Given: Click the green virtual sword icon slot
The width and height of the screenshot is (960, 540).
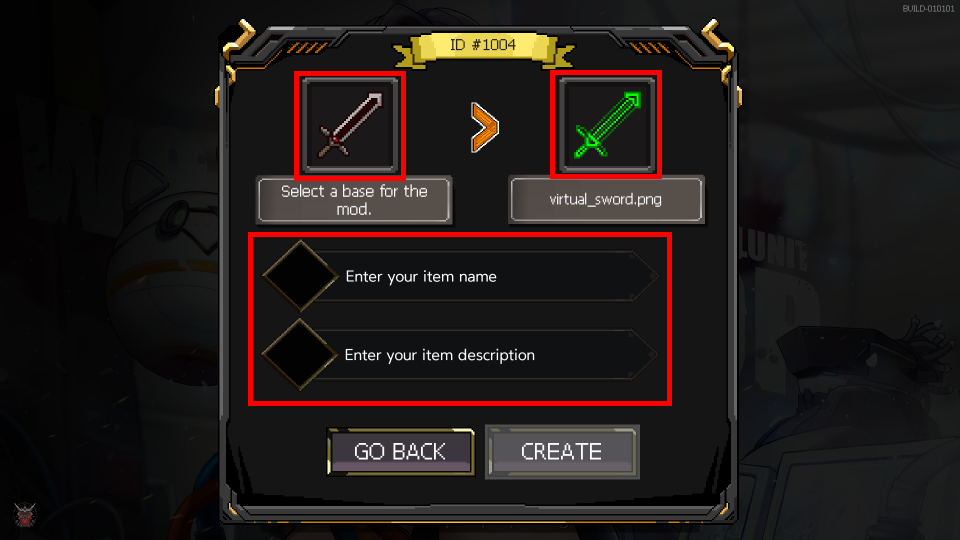Looking at the screenshot, I should [606, 125].
